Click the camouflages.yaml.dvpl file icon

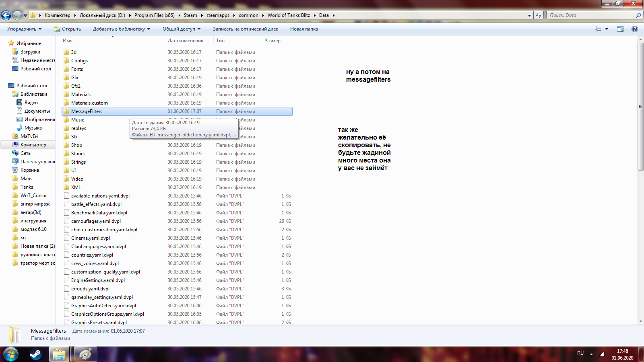click(66, 221)
